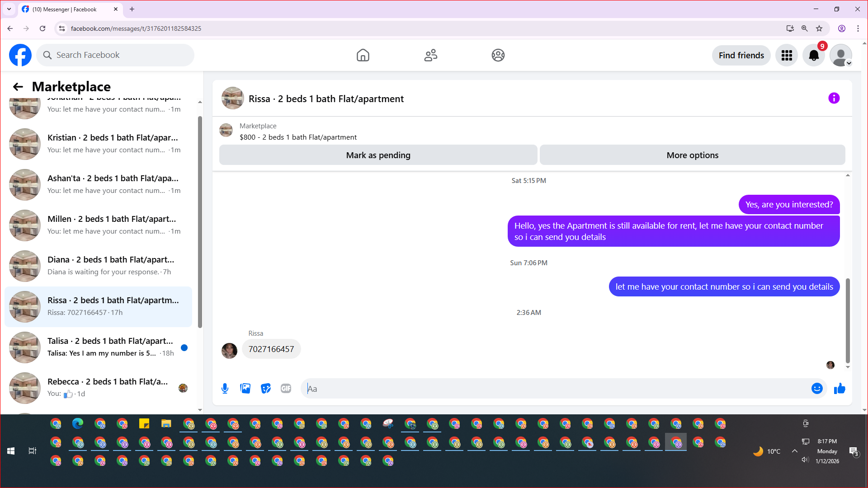
Task: Go to Facebook Home tab
Action: [363, 56]
